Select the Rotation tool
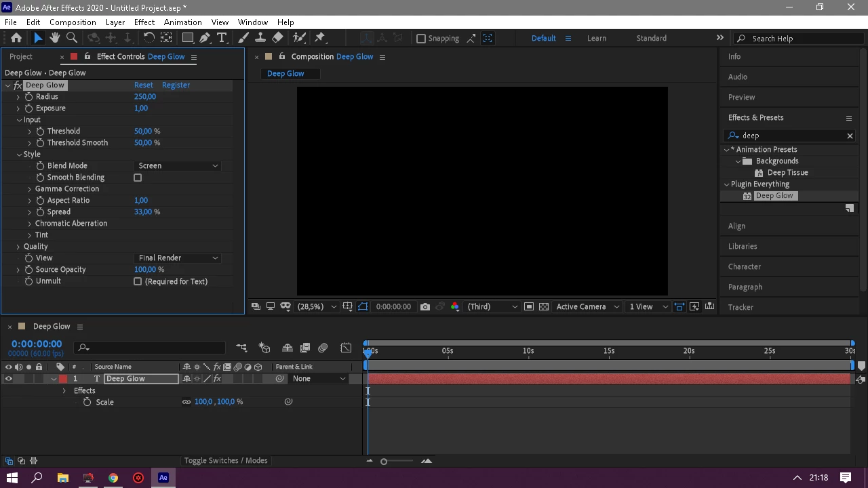Viewport: 868px width, 488px height. point(149,38)
